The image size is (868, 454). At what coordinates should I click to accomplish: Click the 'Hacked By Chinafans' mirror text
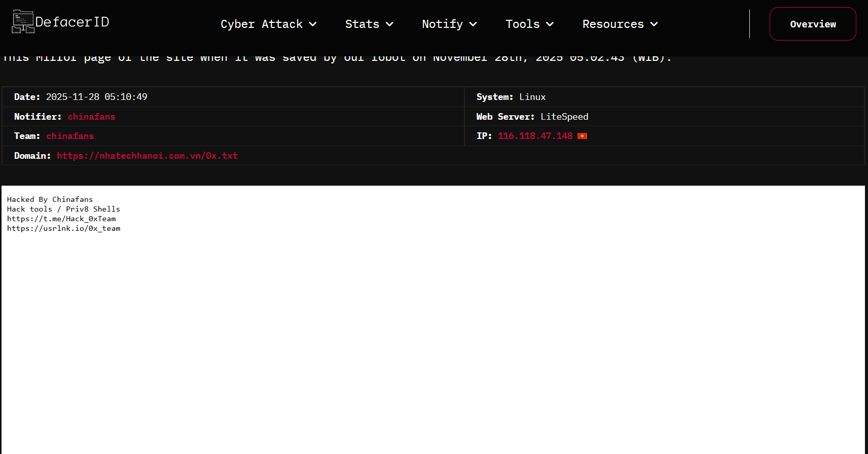[x=50, y=199]
